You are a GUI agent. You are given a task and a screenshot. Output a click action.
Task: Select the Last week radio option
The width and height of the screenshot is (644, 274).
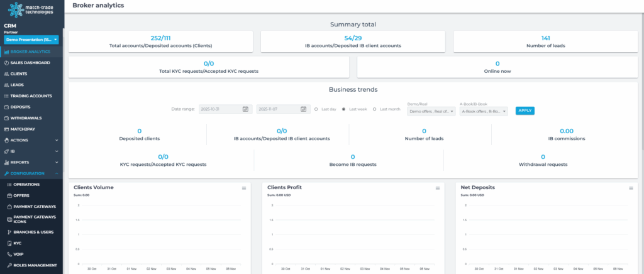(x=343, y=109)
